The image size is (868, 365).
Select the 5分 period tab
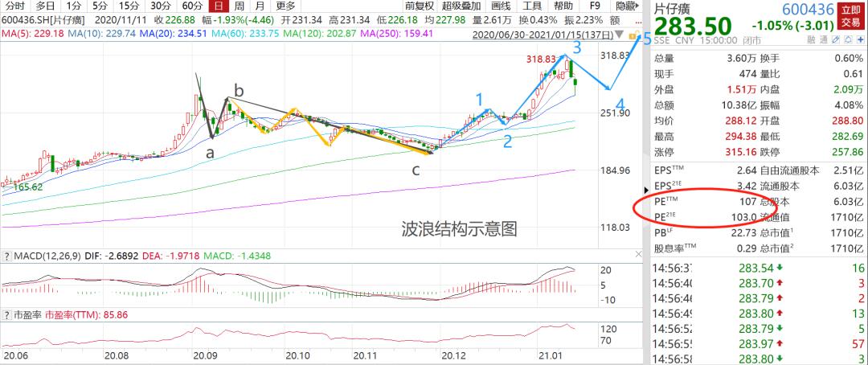(100, 6)
